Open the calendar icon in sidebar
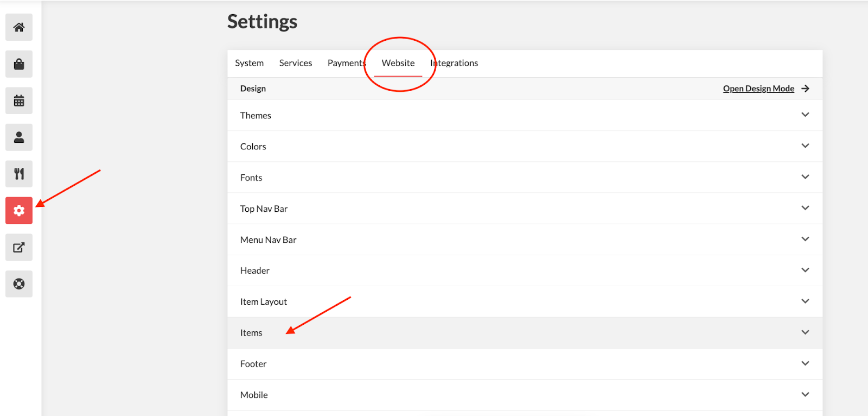 pyautogui.click(x=19, y=100)
